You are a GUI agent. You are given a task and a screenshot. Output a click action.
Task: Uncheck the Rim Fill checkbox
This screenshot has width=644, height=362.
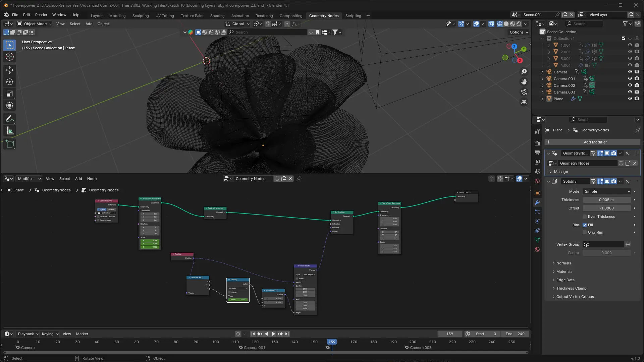point(585,225)
